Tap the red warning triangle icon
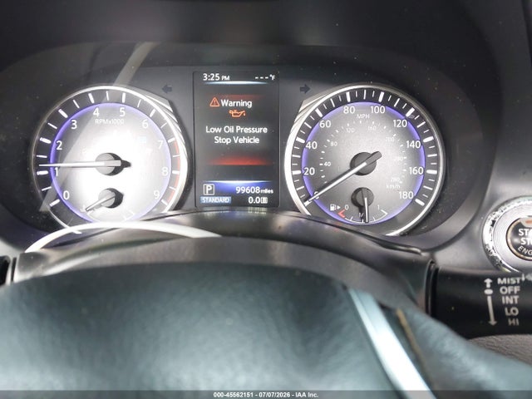The height and width of the screenshot is (399, 532). 214,101
